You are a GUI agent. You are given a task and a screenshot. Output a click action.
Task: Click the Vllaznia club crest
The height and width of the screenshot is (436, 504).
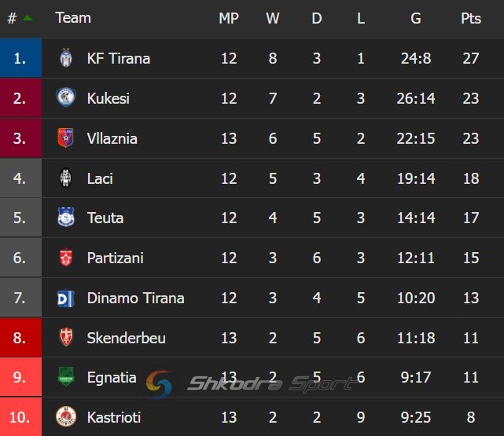(x=66, y=138)
